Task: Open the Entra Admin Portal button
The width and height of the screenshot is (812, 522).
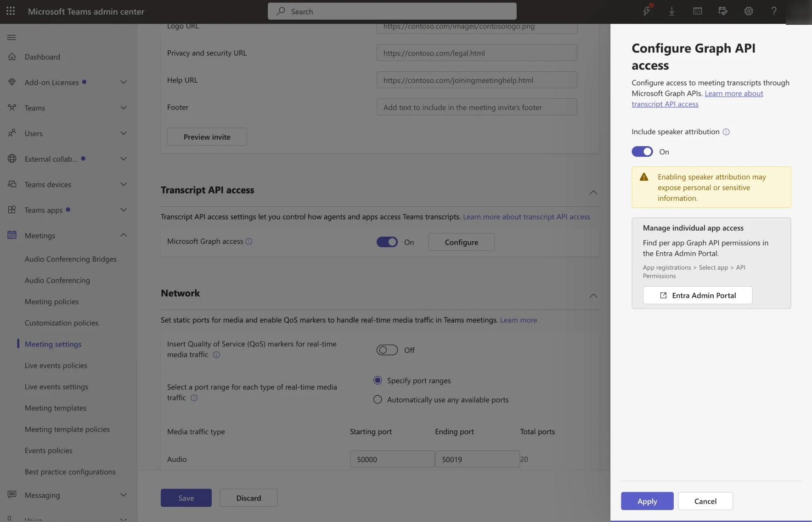Action: [698, 295]
